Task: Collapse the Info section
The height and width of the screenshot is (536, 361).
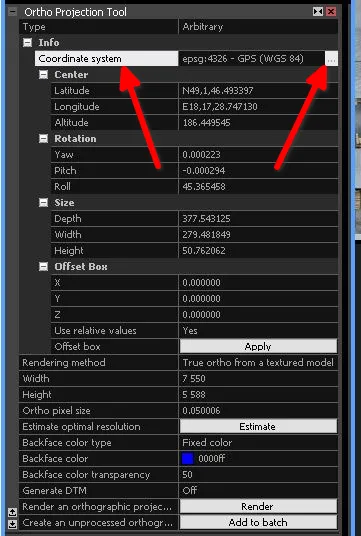Action: pyautogui.click(x=27, y=43)
